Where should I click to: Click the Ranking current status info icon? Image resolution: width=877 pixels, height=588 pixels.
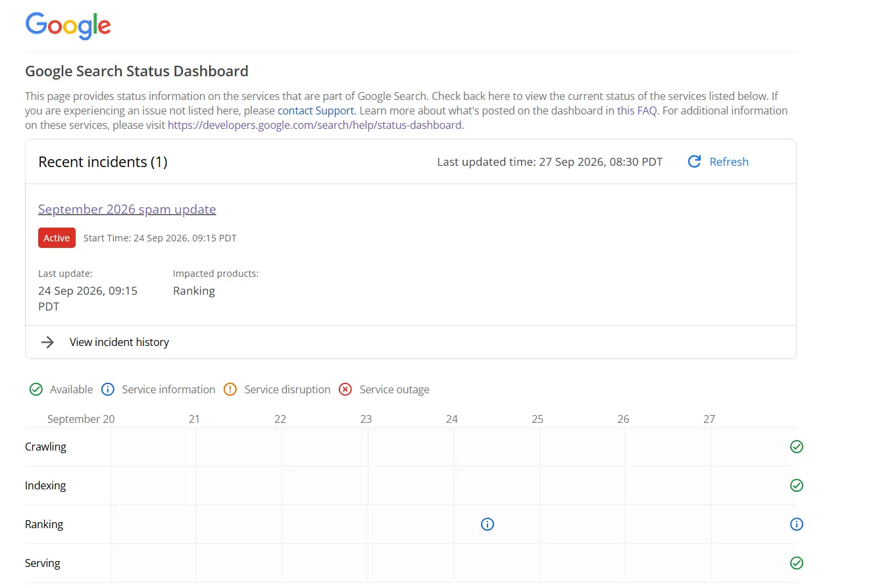click(797, 524)
